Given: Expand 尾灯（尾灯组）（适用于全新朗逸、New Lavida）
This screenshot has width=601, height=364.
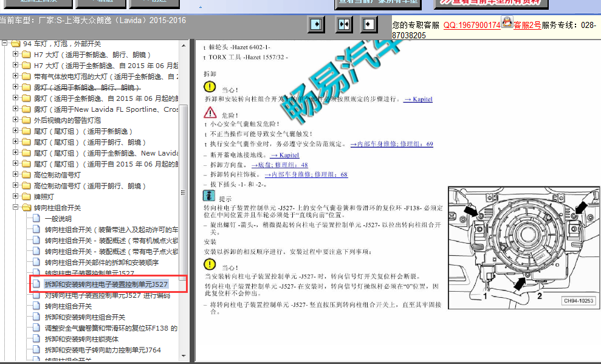Looking at the screenshot, I should click(15, 153).
